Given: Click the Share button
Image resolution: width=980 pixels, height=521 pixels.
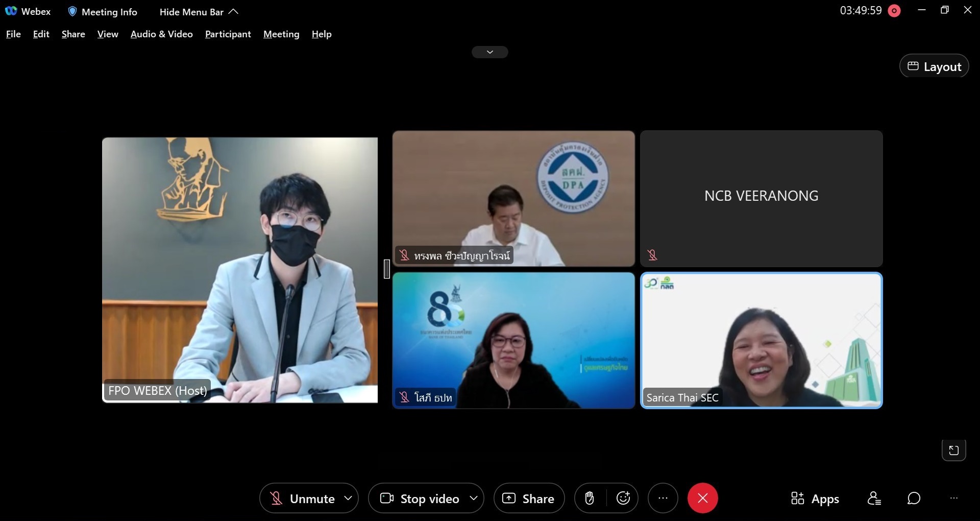Looking at the screenshot, I should (529, 499).
